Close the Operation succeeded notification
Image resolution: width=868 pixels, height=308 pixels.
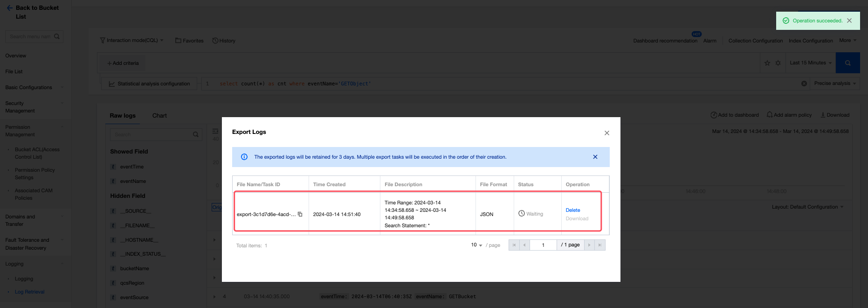[x=849, y=21]
